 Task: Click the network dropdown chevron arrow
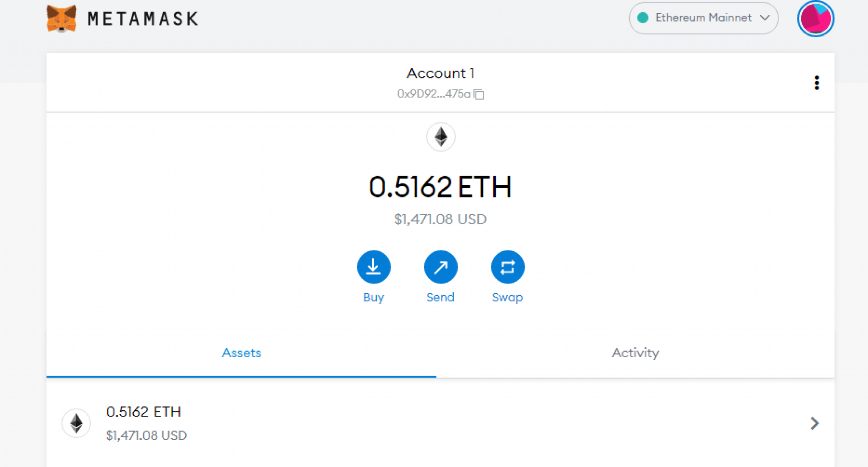pyautogui.click(x=765, y=18)
